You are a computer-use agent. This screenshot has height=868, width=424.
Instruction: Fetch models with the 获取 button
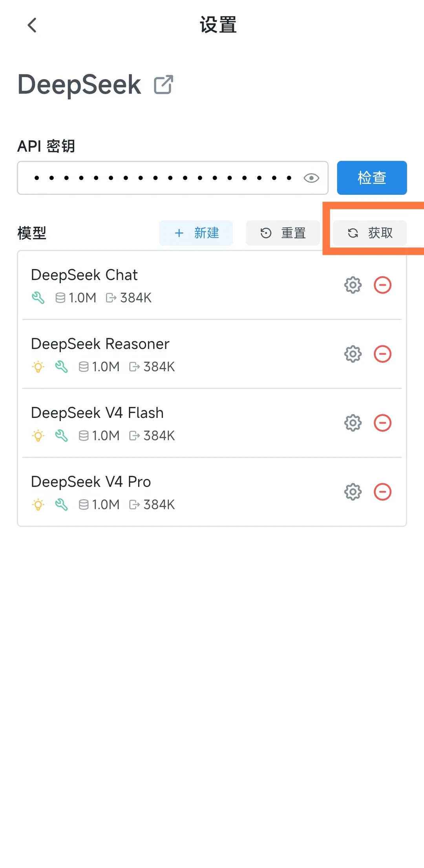point(370,233)
